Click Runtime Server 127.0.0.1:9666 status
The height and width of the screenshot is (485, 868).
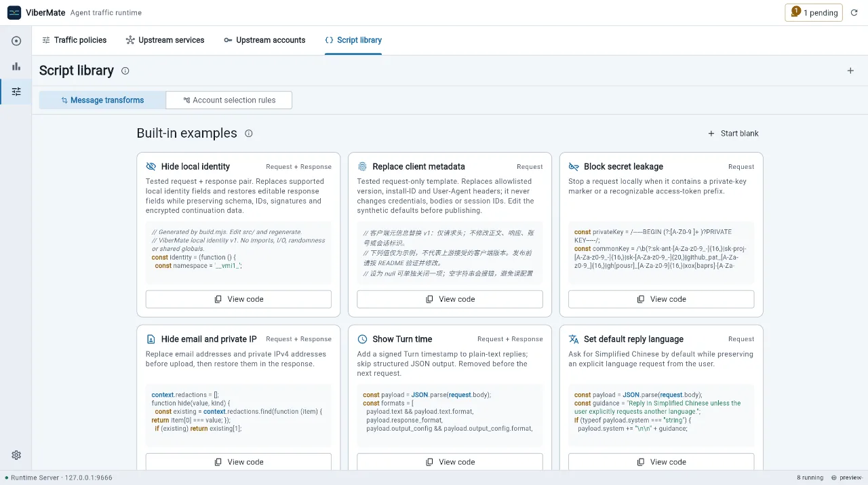pos(58,478)
